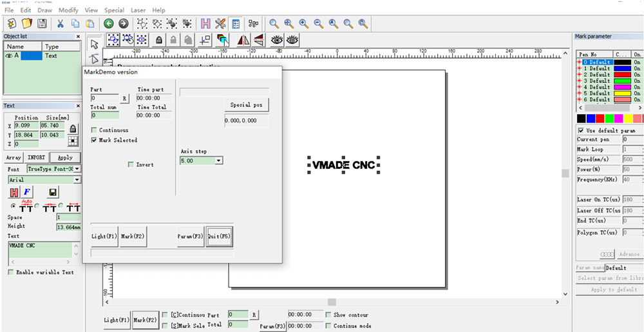644x332 pixels.
Task: Open the TrueType Font type dropdown
Action: 77,169
